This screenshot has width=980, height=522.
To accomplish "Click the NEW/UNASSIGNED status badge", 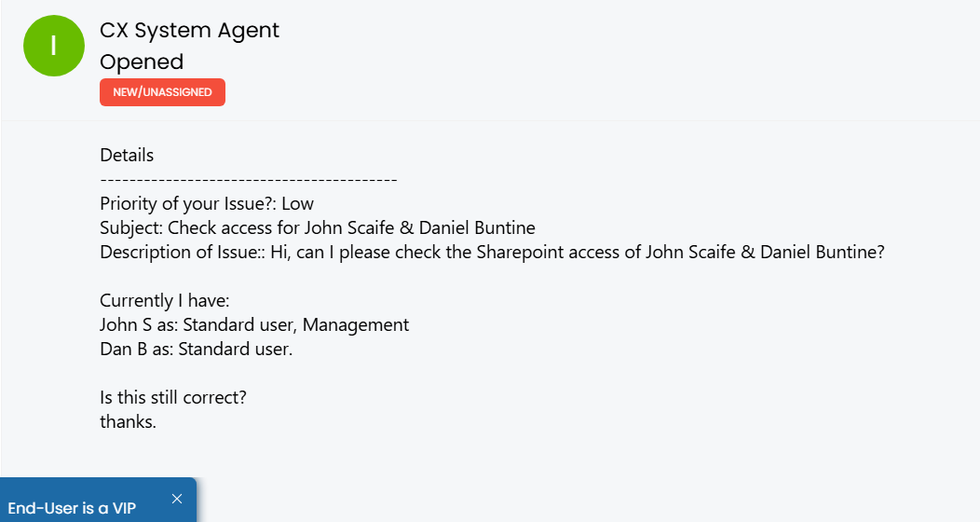I will click(162, 92).
